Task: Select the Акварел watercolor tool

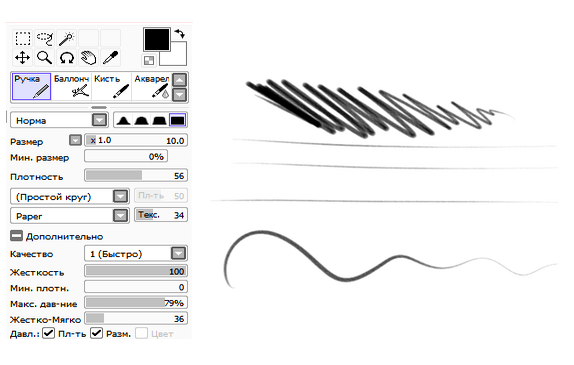Action: (151, 87)
